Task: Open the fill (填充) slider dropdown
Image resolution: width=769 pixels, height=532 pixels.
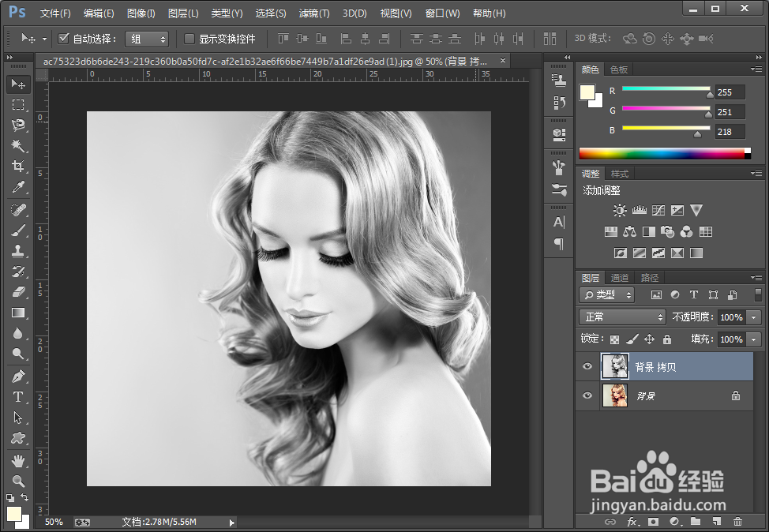Action: click(x=754, y=339)
